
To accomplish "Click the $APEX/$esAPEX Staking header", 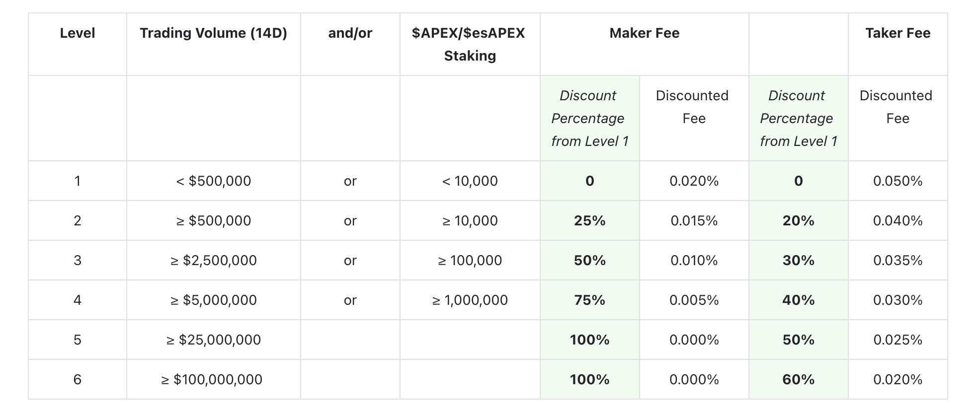I will [x=470, y=44].
